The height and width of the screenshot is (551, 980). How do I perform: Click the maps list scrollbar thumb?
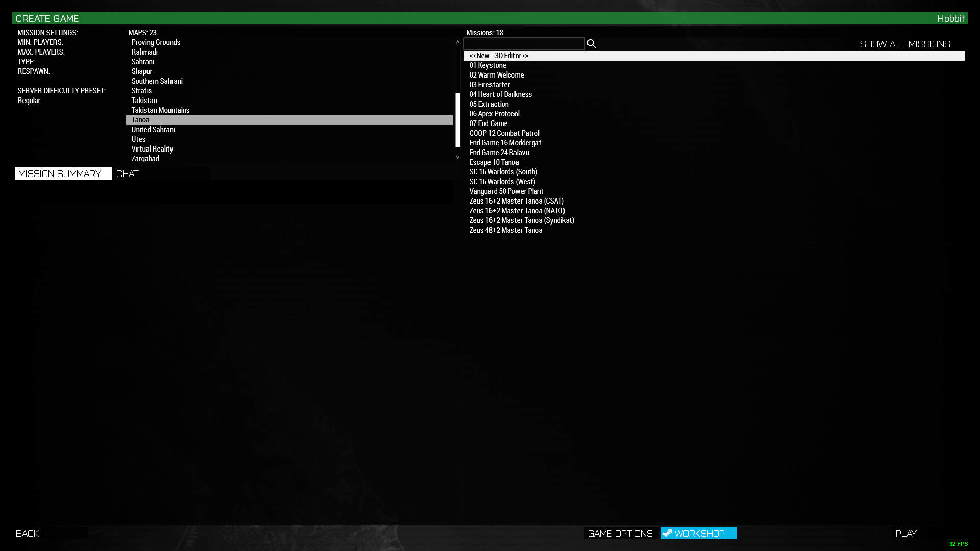click(x=457, y=120)
